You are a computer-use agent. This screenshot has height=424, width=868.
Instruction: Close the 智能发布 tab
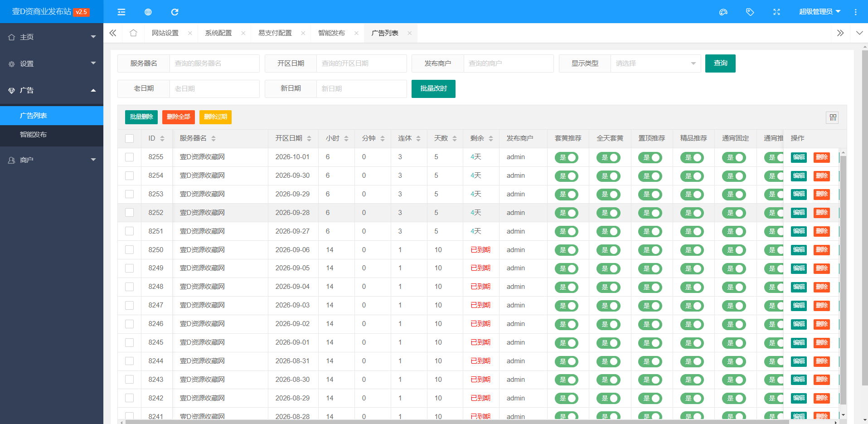tap(356, 33)
